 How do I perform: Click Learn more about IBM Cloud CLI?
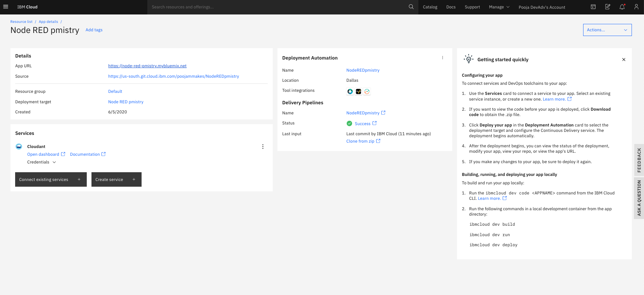coord(489,198)
